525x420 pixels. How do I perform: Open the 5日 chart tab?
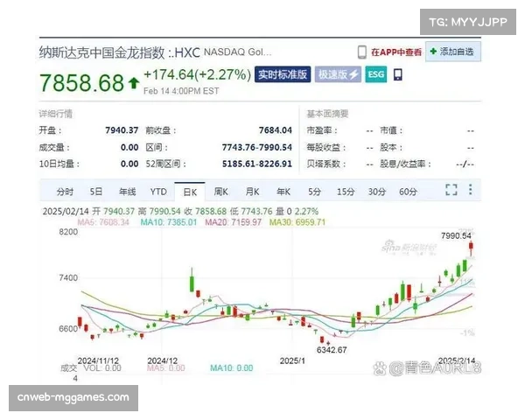point(95,192)
